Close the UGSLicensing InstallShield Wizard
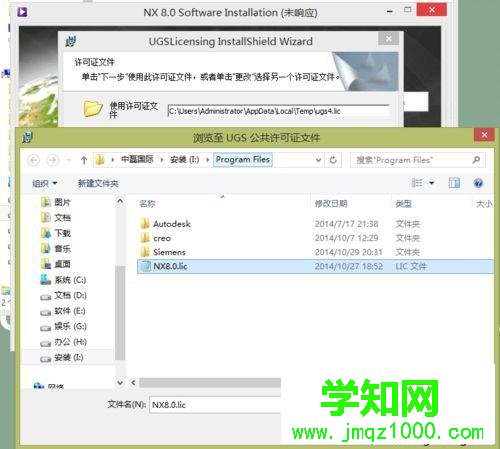The width and height of the screenshot is (500, 449). tap(389, 39)
